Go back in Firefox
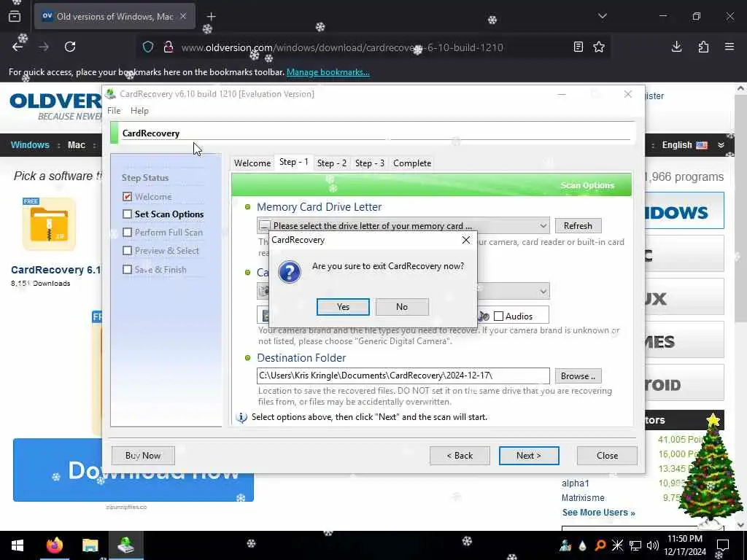 coord(18,47)
